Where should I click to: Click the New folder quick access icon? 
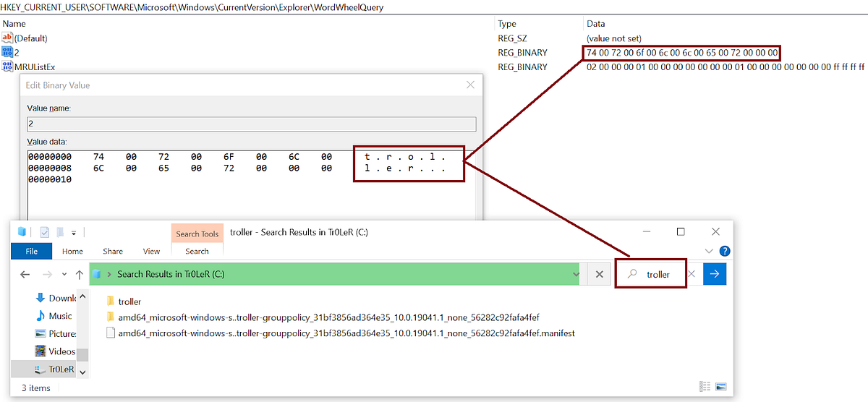point(59,232)
